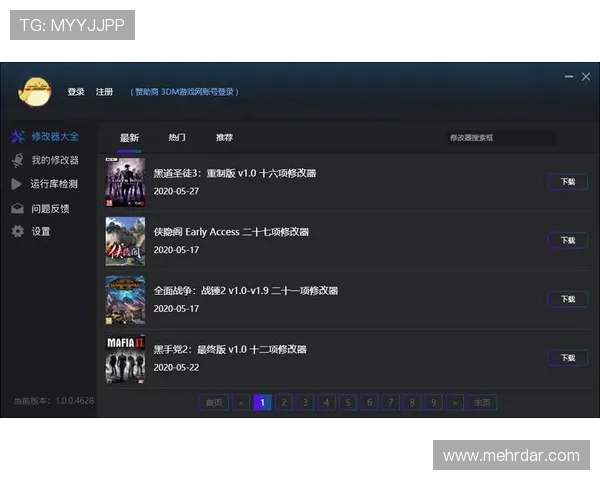
Task: Select 问题反馈 in the sidebar
Action: tap(50, 209)
